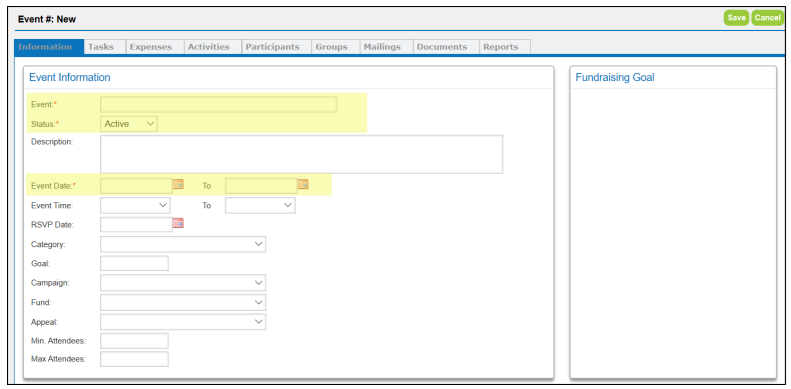The height and width of the screenshot is (389, 791).
Task: Open the Activities tab
Action: tap(212, 47)
